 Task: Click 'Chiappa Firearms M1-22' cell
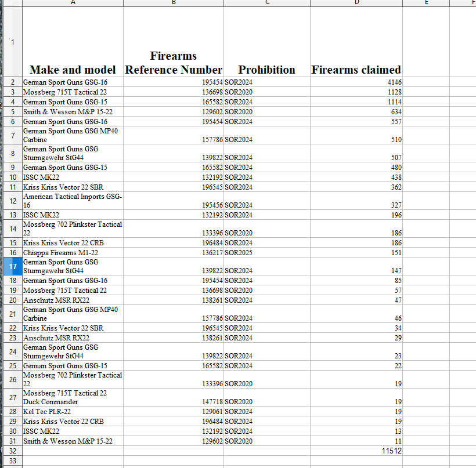coord(73,252)
